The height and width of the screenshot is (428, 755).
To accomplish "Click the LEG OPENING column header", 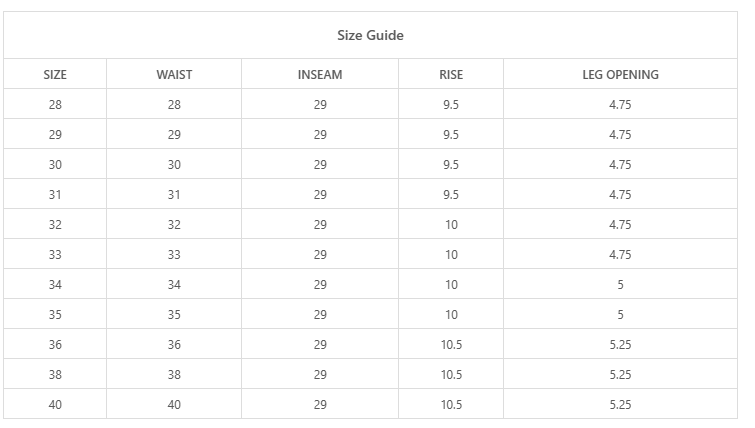I will click(x=620, y=75).
